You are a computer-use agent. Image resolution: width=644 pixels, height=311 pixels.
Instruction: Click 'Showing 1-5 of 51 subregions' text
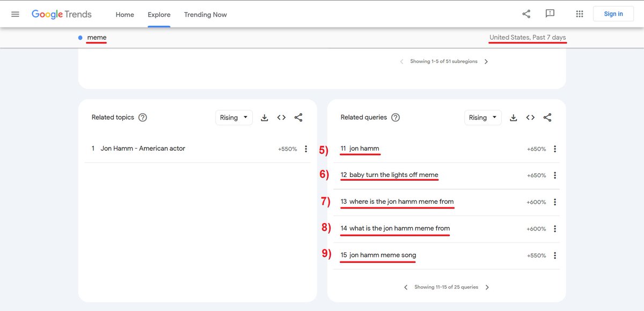coord(444,62)
